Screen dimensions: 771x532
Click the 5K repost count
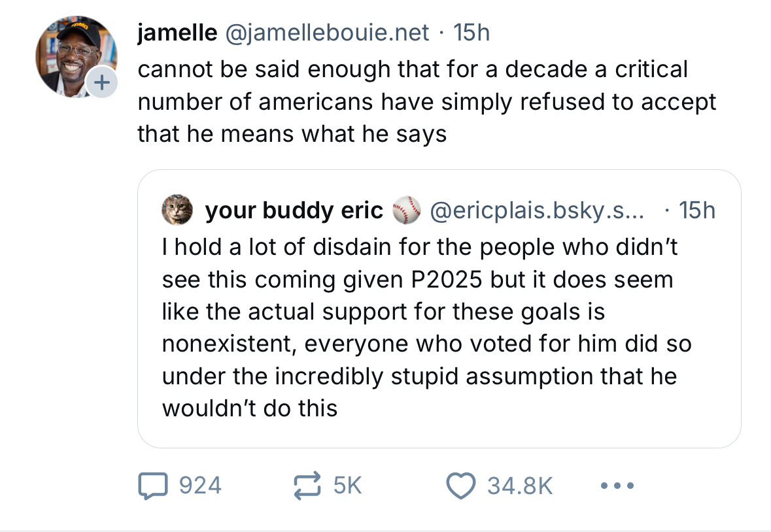(x=347, y=486)
